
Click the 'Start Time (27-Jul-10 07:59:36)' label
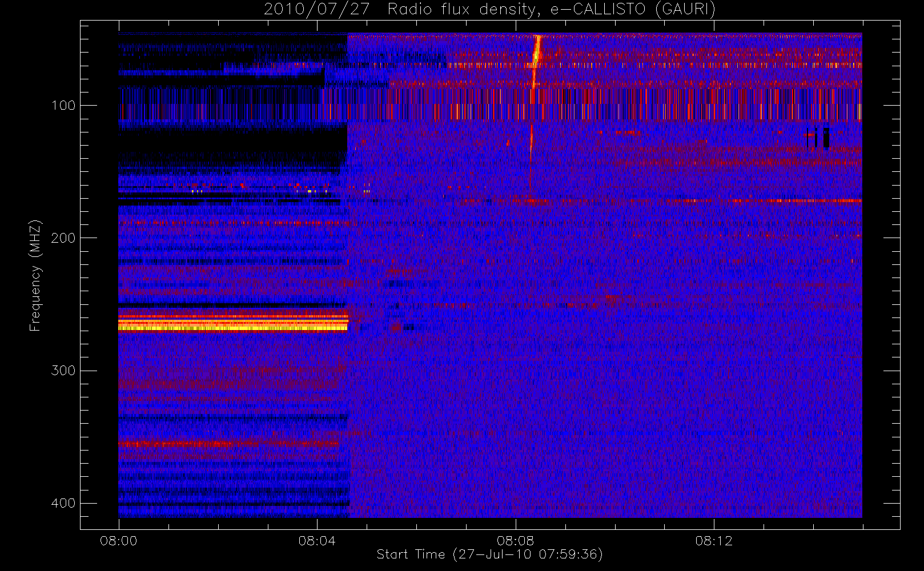point(489,554)
